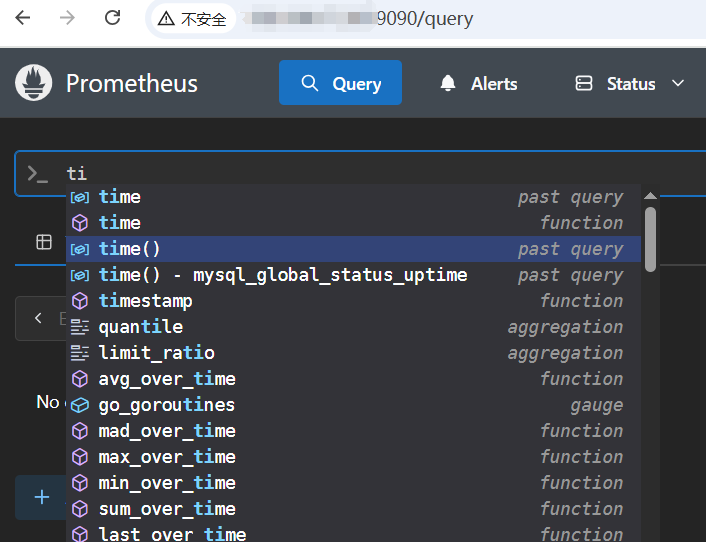This screenshot has height=542, width=706.
Task: Click the plus Add query button
Action: tap(42, 497)
